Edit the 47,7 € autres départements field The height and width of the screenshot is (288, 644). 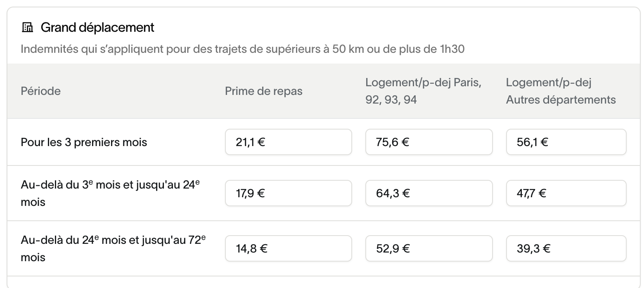pos(566,193)
